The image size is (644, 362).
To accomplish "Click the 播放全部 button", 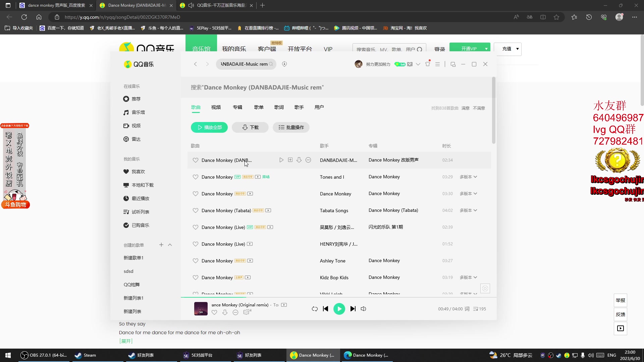I will [x=209, y=127].
